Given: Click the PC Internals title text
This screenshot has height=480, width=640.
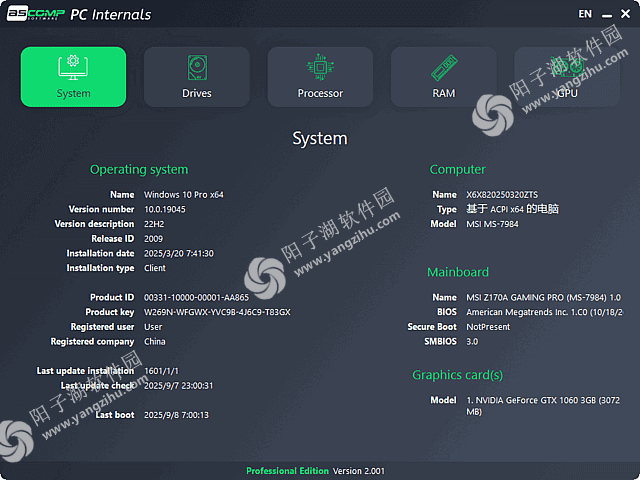Looking at the screenshot, I should click(x=111, y=15).
